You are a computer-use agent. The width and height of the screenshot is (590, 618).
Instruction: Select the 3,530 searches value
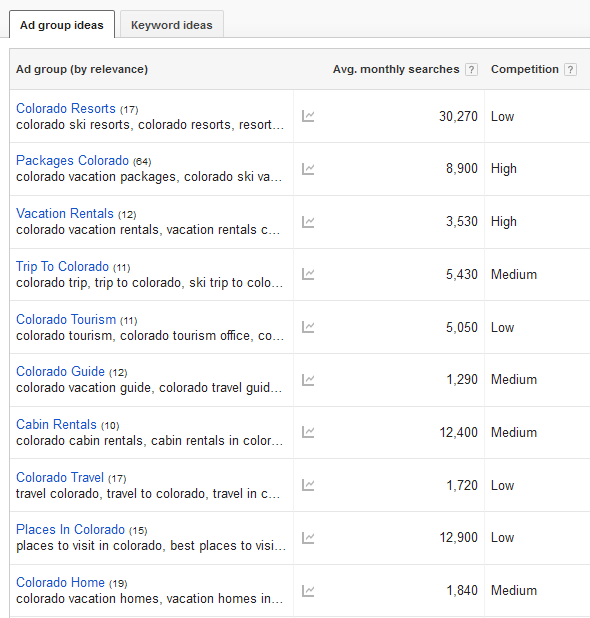[x=462, y=221]
